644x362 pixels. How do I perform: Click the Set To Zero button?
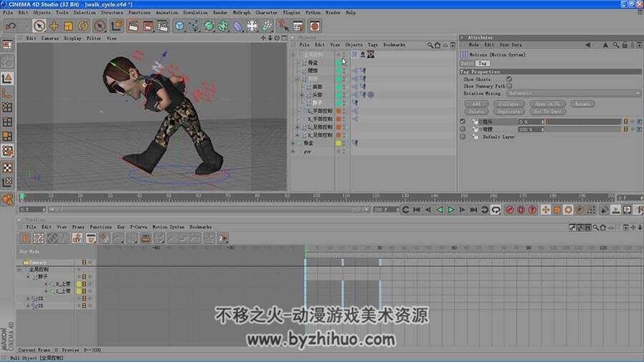click(x=547, y=111)
